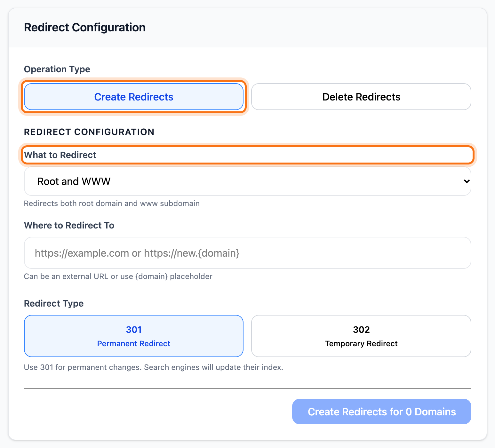Choose 301 Permanent Redirect option
Screen dimensions: 495x448
pos(134,336)
